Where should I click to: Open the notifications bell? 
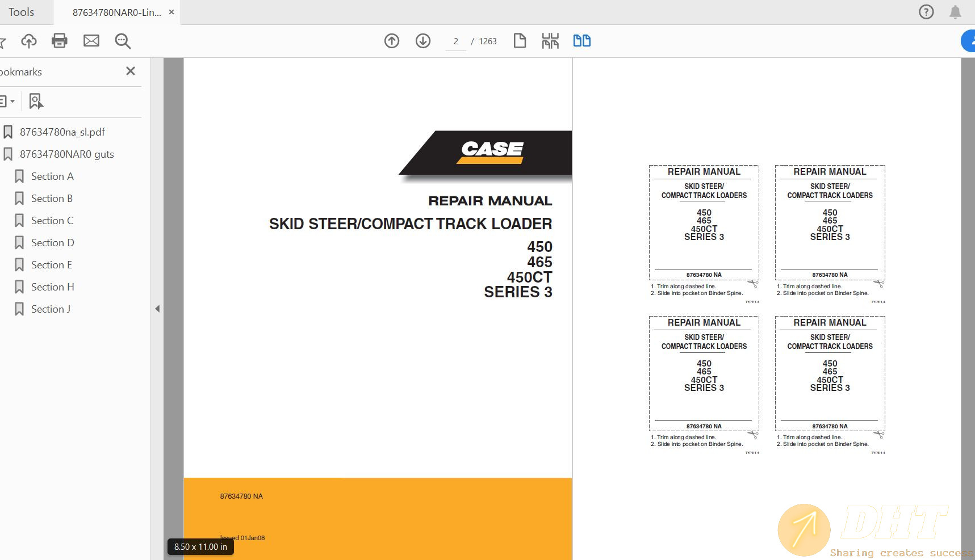coord(955,11)
